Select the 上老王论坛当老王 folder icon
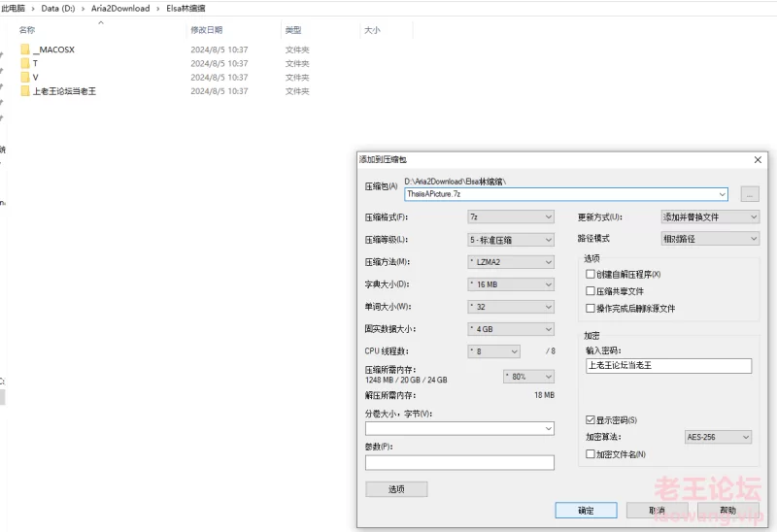 pos(25,91)
